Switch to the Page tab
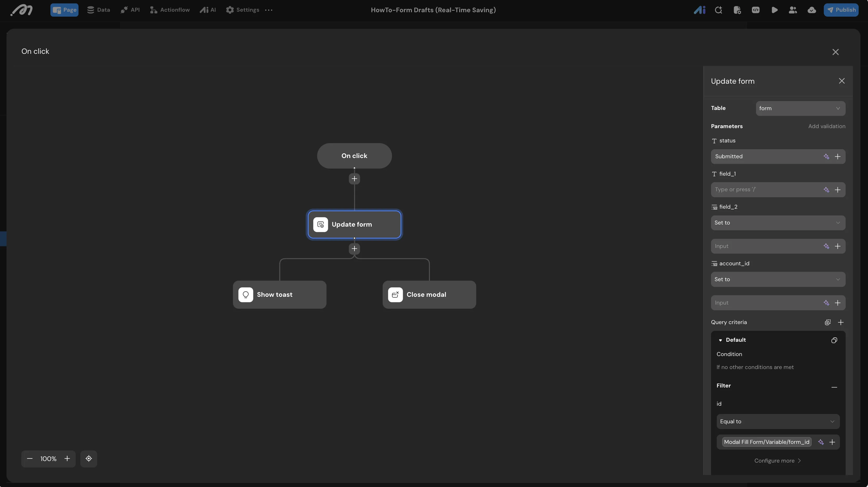The height and width of the screenshot is (487, 868). [64, 10]
